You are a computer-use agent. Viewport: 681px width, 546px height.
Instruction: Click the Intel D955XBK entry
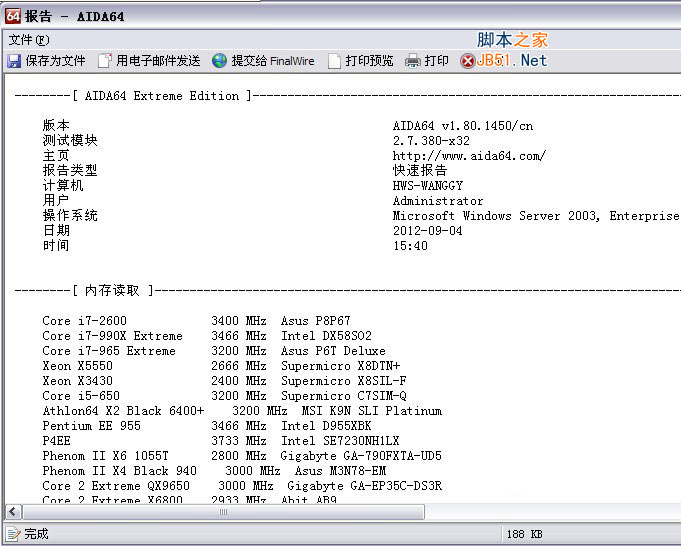326,426
